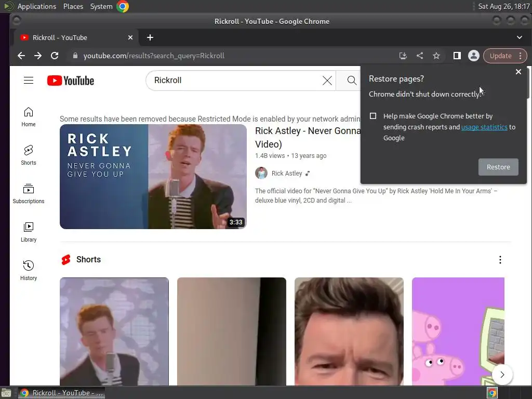Screen dimensions: 532x399
Task: Enable sending crash reports checkbox
Action: point(373,116)
